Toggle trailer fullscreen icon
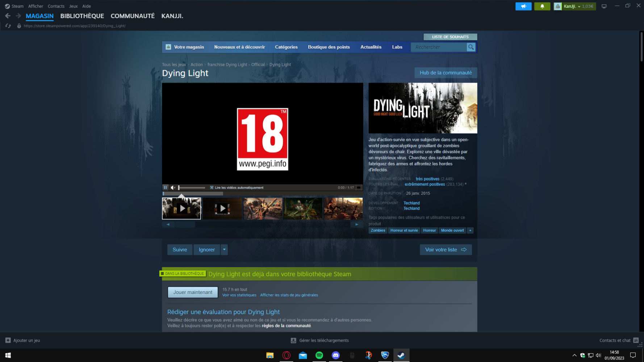Image resolution: width=644 pixels, height=362 pixels. (359, 188)
